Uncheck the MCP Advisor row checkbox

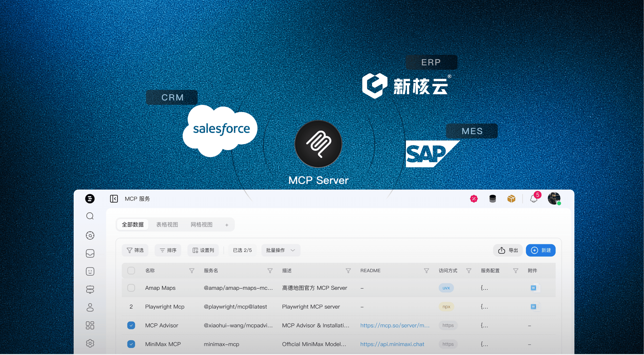(131, 325)
